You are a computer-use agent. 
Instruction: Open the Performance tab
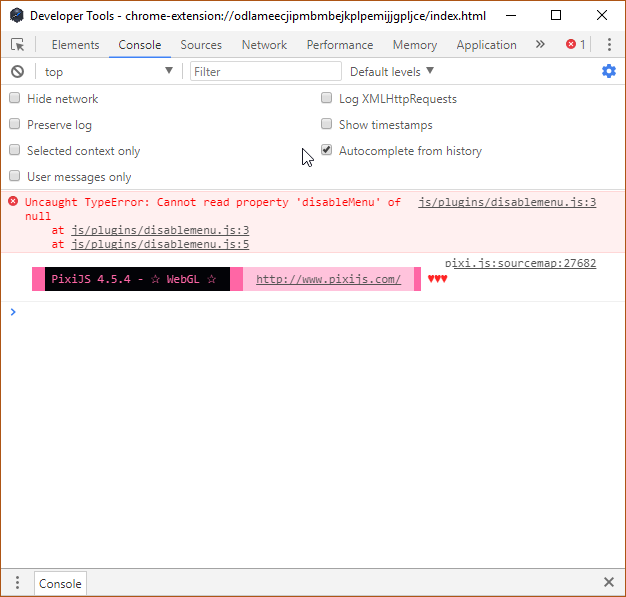[x=340, y=45]
